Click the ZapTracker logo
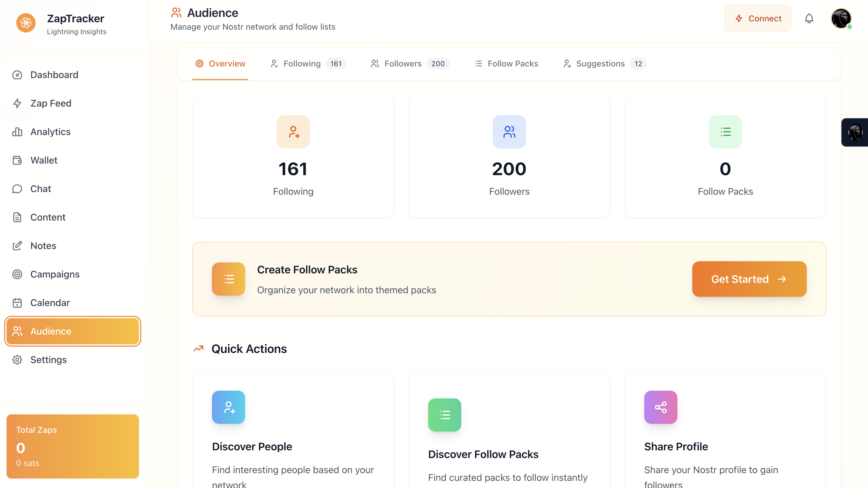The image size is (868, 488). pos(26,23)
